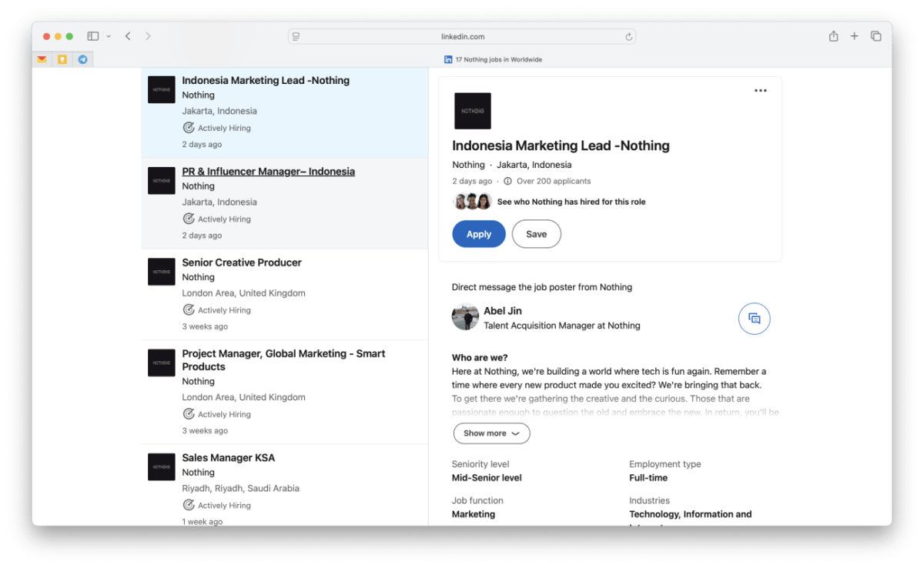
Task: Reload the page with refresh icon
Action: (628, 36)
